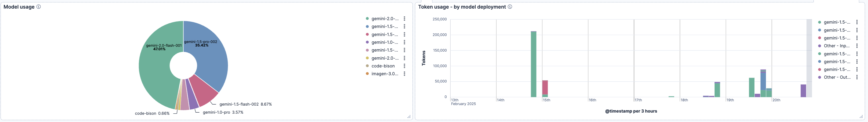The width and height of the screenshot is (868, 122).
Task: Click purple color dot of gemini-1.0 legend entry
Action: 367,42
